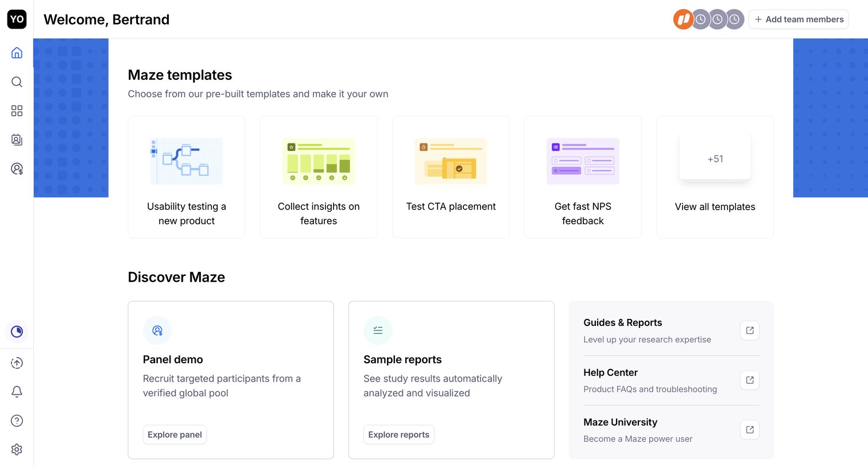The image size is (868, 467).
Task: Click 'Become a Maze power user' text
Action: click(638, 439)
